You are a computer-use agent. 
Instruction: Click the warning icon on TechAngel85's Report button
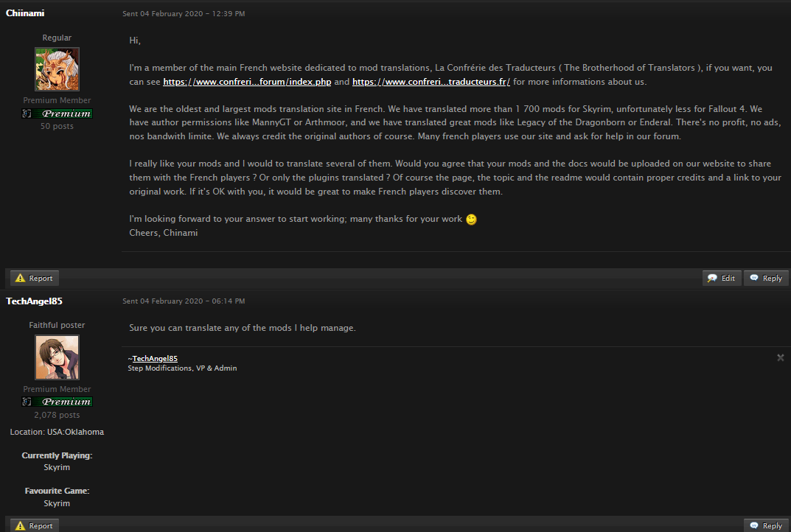click(20, 525)
